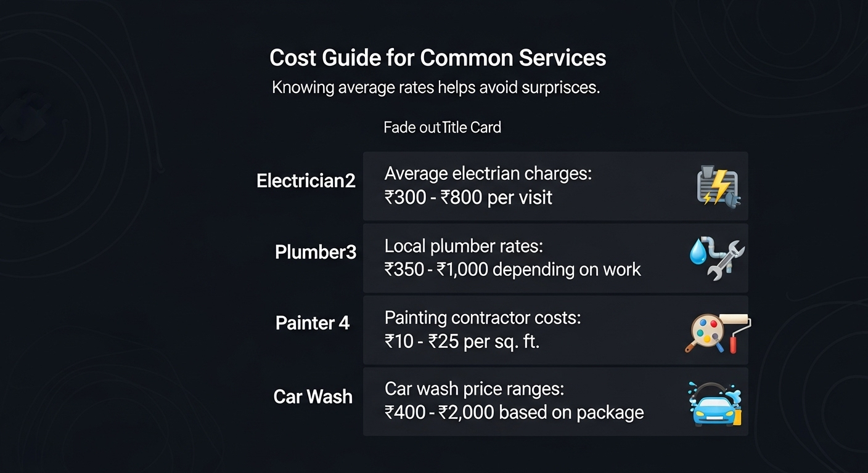Click 'Average electrian charges' text
This screenshot has height=473, width=868.
pos(488,174)
